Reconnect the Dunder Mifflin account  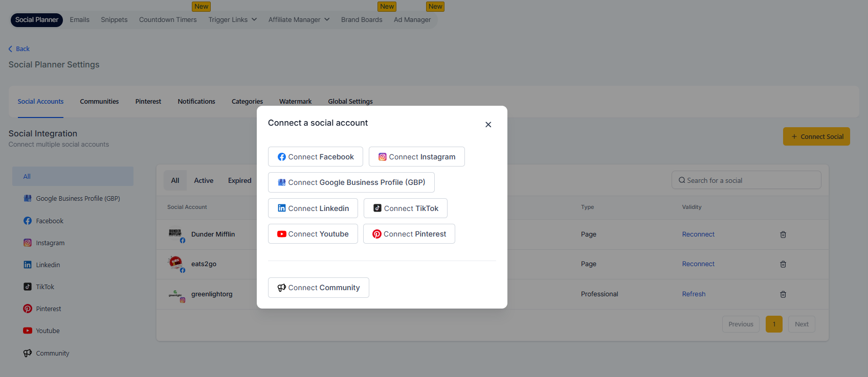tap(698, 234)
